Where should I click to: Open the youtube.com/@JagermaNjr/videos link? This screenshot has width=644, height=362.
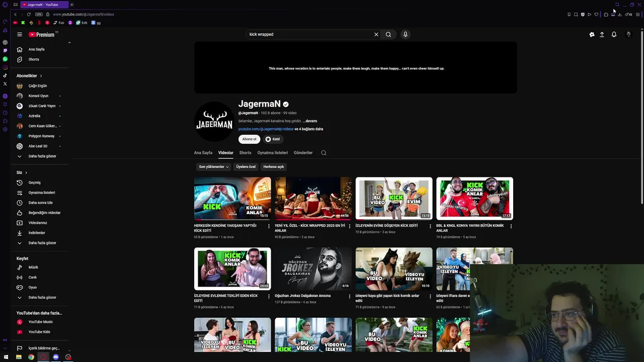[266, 129]
